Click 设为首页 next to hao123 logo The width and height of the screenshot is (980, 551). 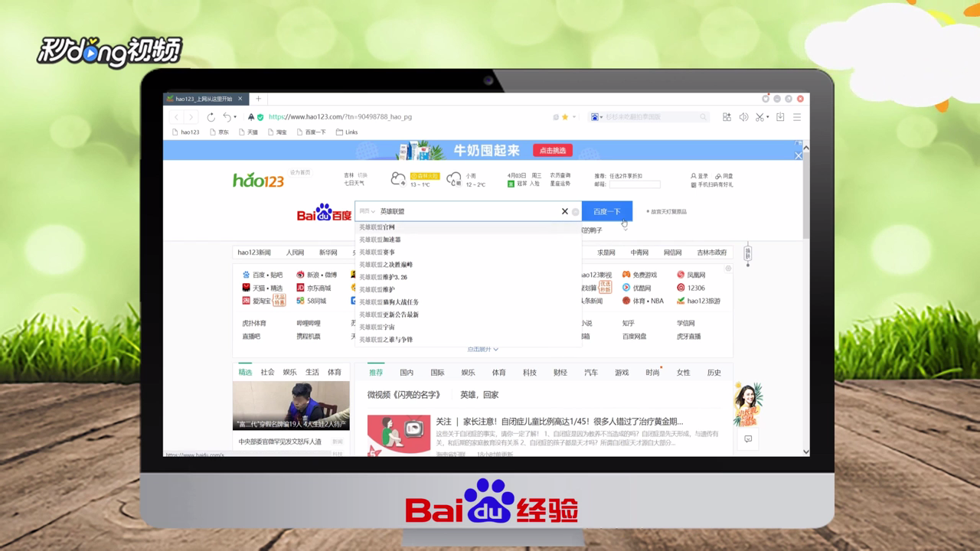click(x=300, y=173)
